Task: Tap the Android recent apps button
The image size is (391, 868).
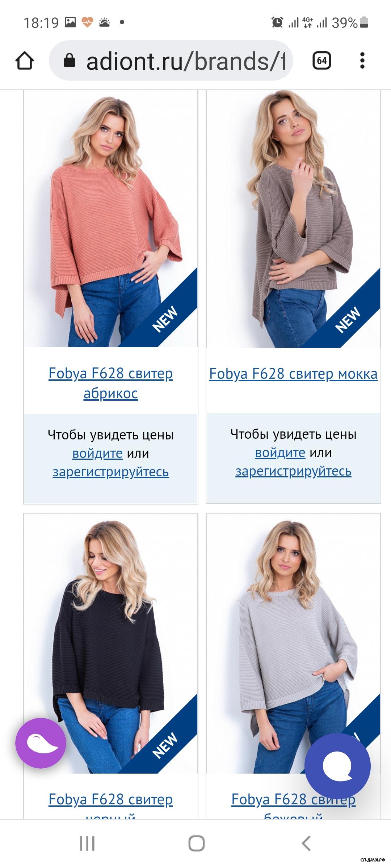Action: click(x=87, y=844)
